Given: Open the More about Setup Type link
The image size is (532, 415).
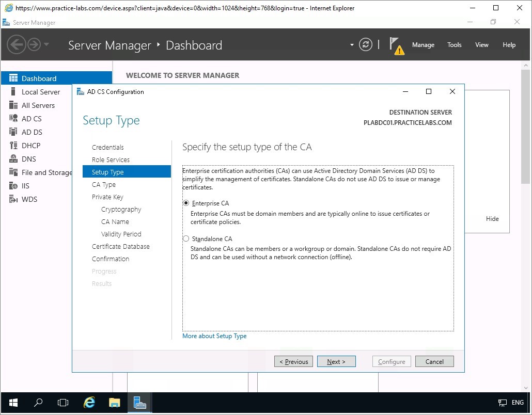Looking at the screenshot, I should point(214,336).
